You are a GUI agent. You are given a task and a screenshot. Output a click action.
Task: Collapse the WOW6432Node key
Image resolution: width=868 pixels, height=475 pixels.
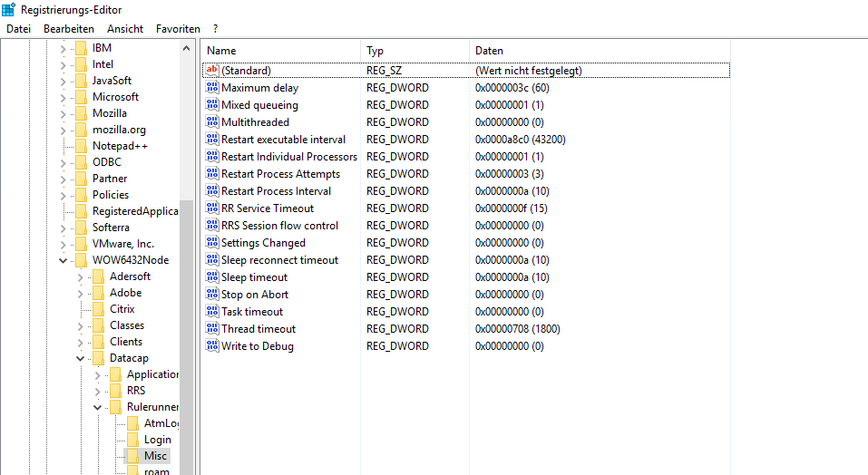tap(63, 260)
